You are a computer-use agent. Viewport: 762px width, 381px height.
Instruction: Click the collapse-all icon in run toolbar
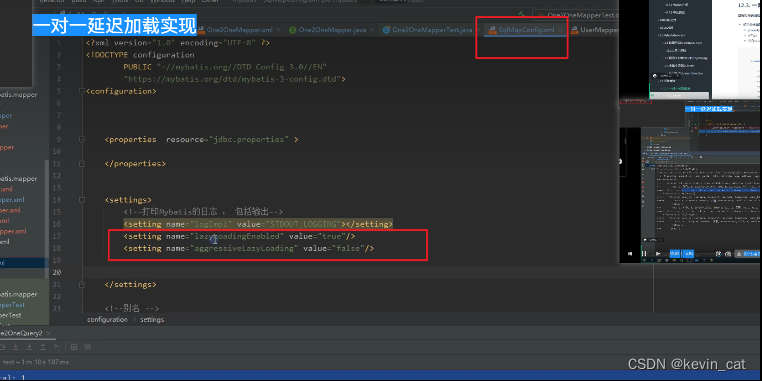pyautogui.click(x=87, y=347)
